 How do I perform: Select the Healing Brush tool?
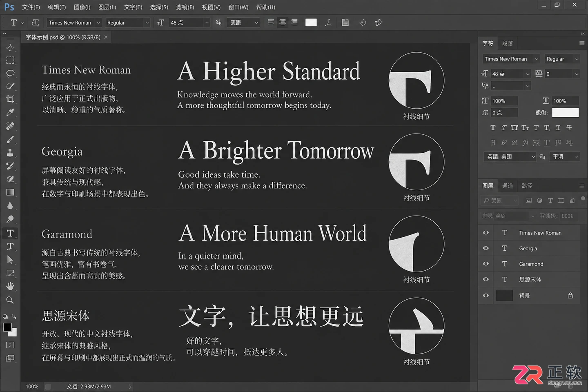pos(10,126)
